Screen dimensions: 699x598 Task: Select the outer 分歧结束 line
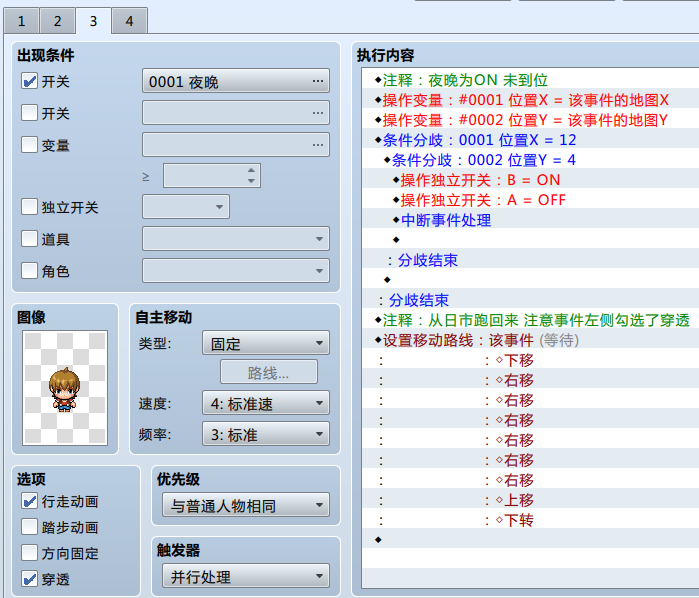click(x=530, y=300)
